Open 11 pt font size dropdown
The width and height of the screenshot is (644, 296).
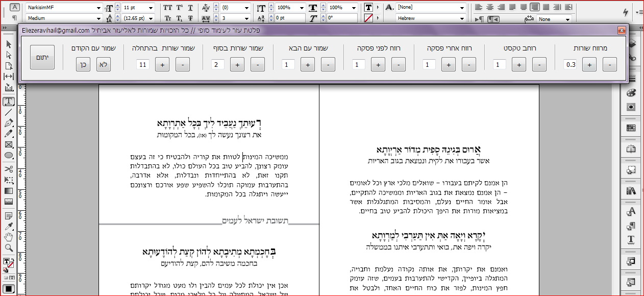click(151, 8)
